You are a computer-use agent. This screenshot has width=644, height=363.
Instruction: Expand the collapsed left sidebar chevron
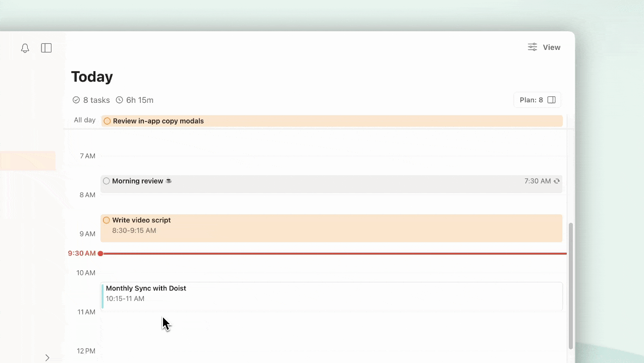[x=47, y=357]
